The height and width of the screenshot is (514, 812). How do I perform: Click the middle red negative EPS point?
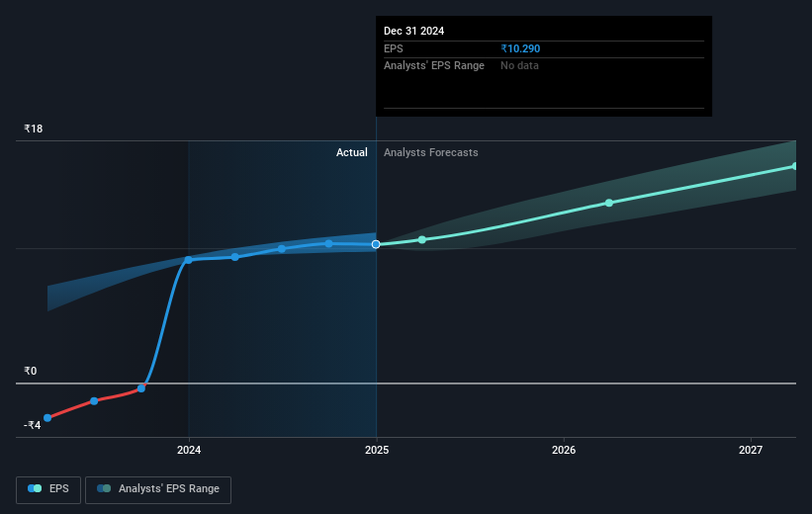(x=94, y=401)
